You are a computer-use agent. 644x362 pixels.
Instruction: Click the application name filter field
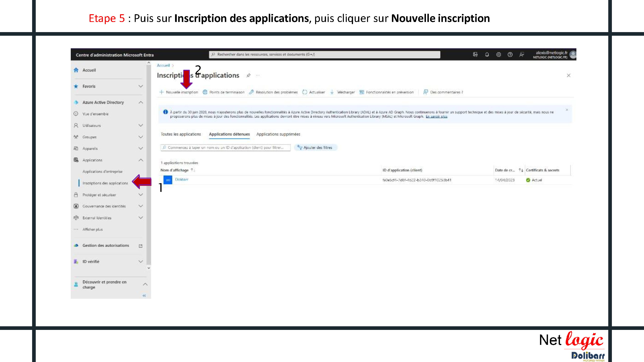click(x=225, y=148)
